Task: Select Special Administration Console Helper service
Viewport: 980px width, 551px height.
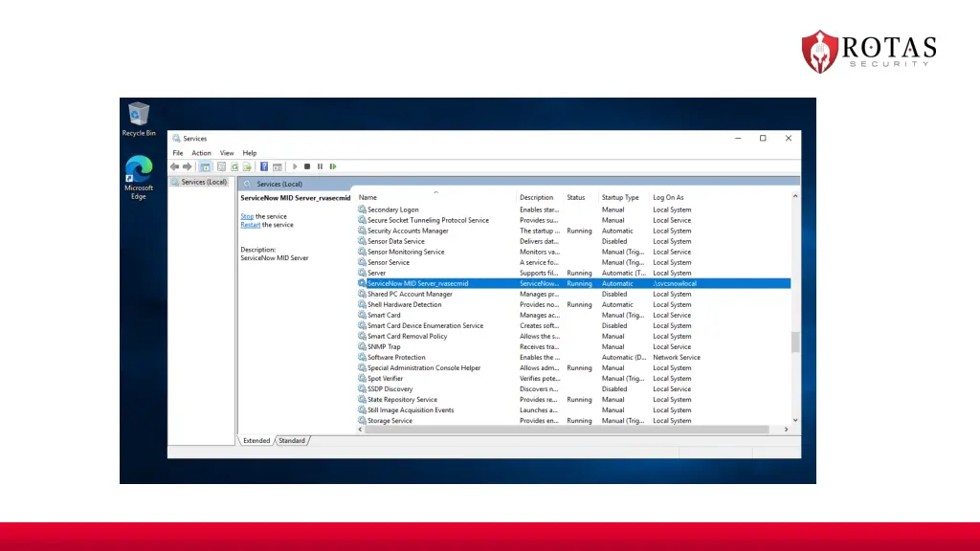Action: (574, 367)
